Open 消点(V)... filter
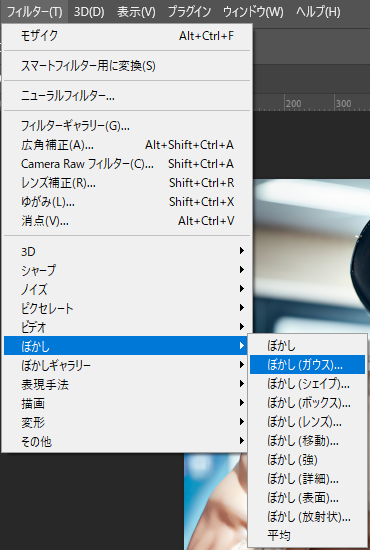Image resolution: width=370 pixels, height=550 pixels. 127,221
